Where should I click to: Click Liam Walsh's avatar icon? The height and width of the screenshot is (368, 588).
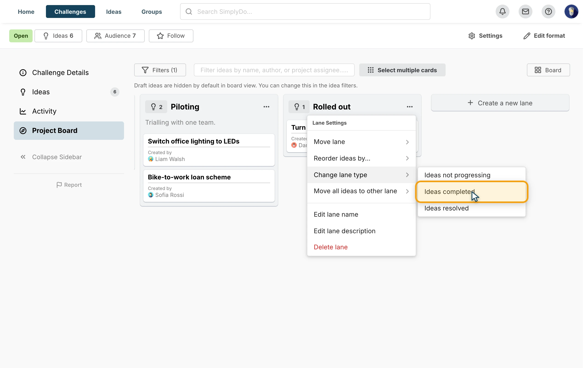coord(151,159)
